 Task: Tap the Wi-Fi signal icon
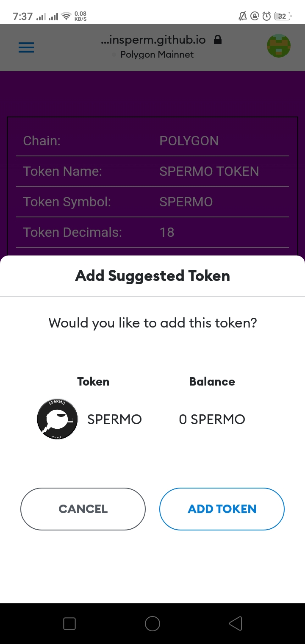coord(66,16)
